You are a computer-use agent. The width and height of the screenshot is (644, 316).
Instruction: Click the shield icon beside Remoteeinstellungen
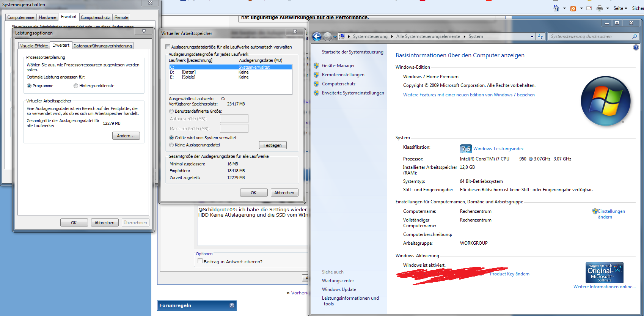(316, 75)
